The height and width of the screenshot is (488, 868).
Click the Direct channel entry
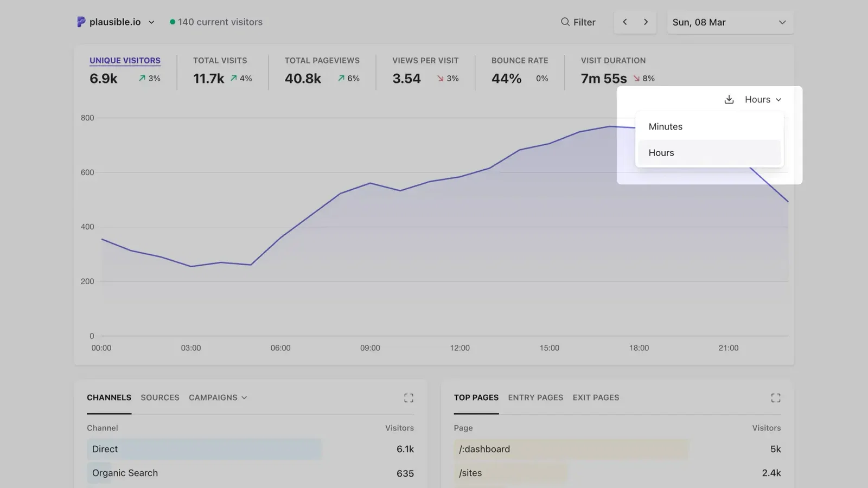click(x=104, y=449)
